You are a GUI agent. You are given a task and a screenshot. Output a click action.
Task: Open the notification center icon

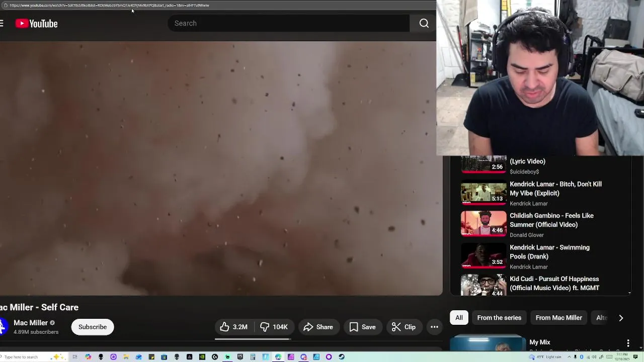coord(635,356)
